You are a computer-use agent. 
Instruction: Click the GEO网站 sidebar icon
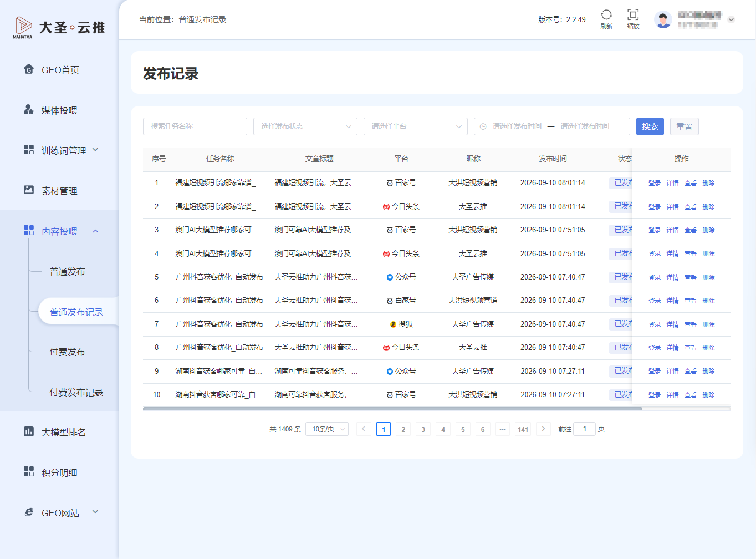(29, 512)
